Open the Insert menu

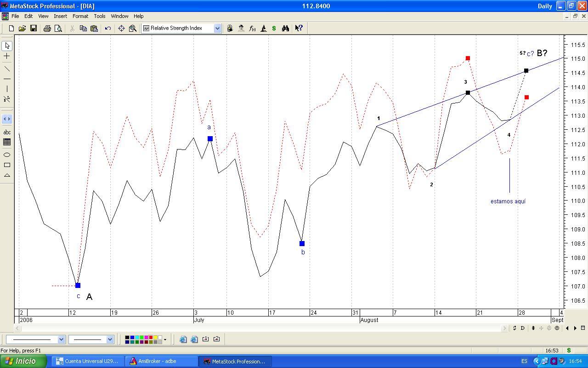click(60, 16)
